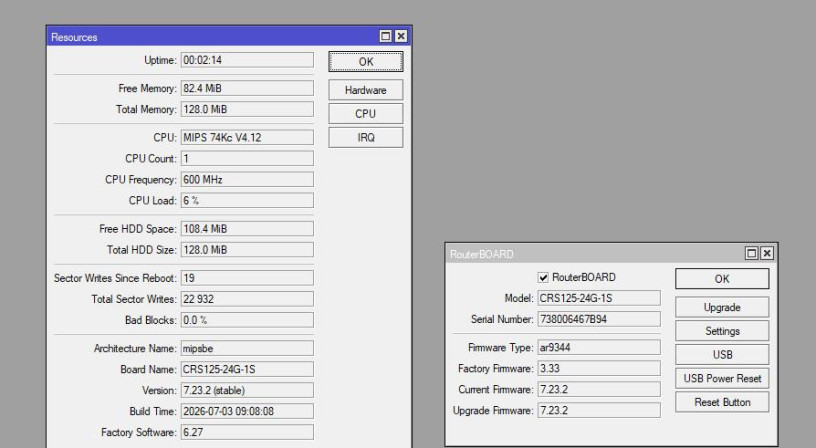Close the Resources window

(x=401, y=36)
